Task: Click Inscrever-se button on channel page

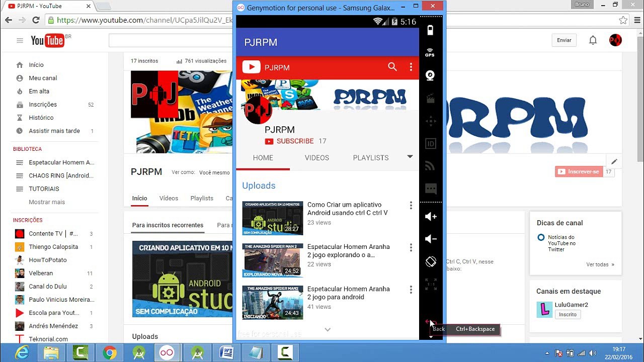Action: click(579, 172)
